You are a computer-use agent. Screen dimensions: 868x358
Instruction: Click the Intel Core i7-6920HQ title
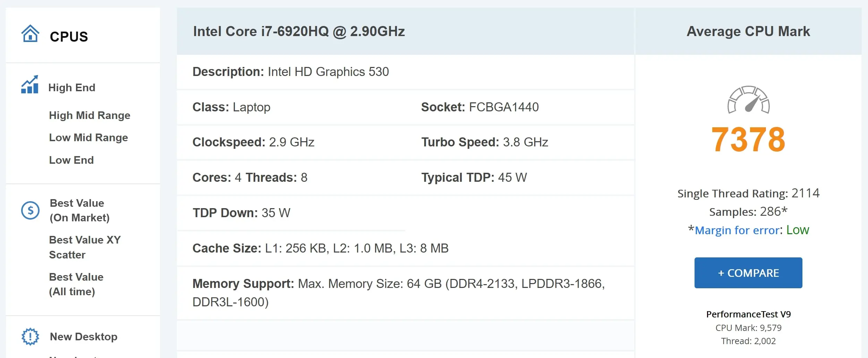tap(299, 31)
